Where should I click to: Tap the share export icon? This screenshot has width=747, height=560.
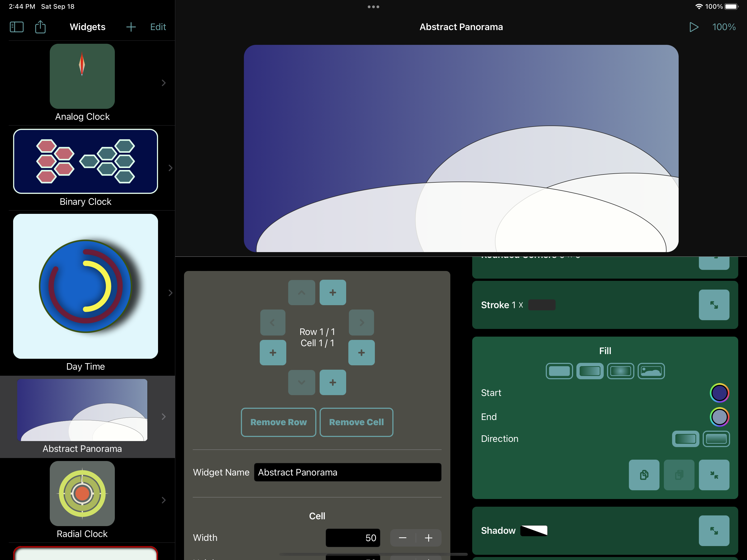(x=40, y=27)
